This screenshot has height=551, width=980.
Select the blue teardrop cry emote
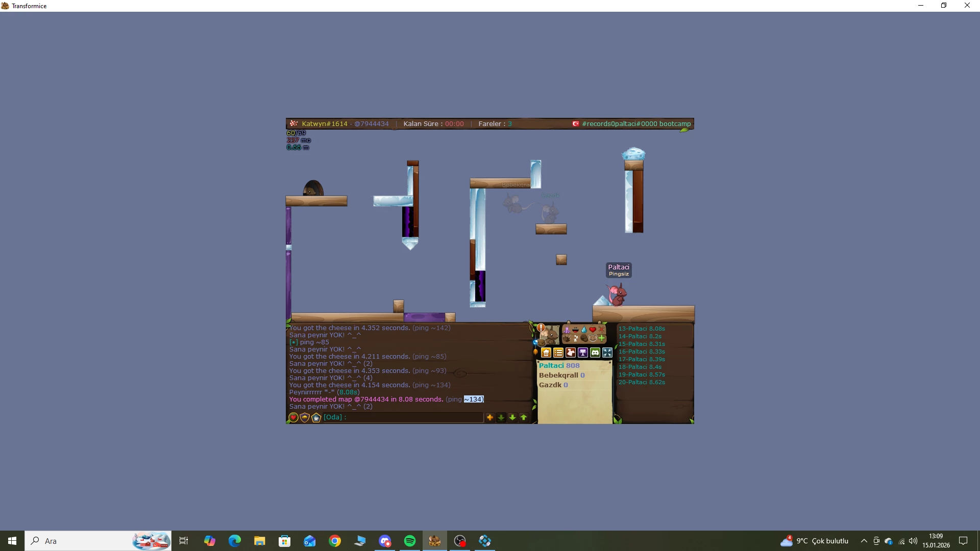coord(584,330)
